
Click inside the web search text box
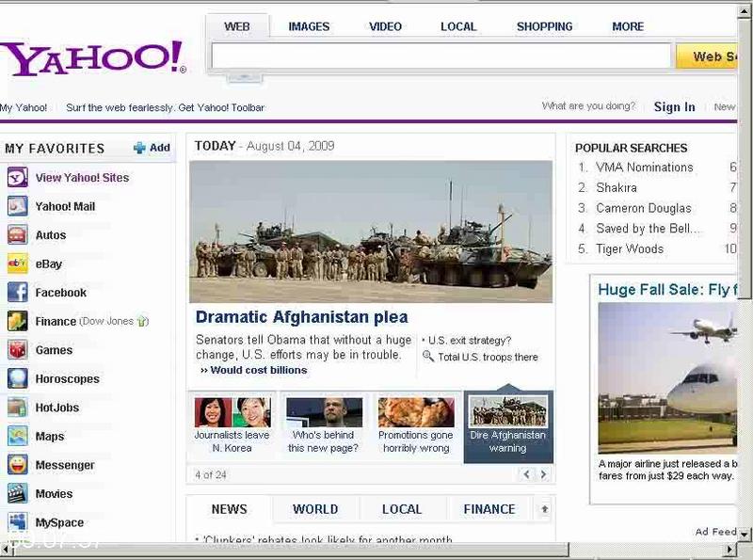pos(441,56)
